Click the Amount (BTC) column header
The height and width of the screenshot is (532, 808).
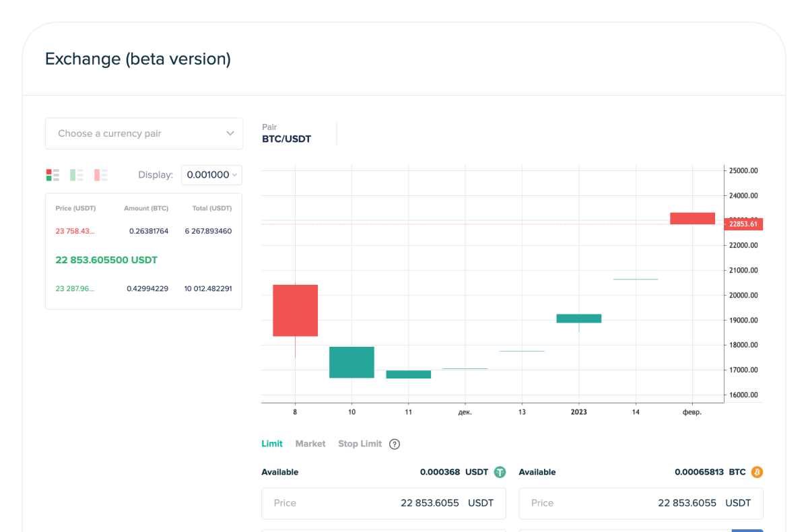tap(146, 209)
